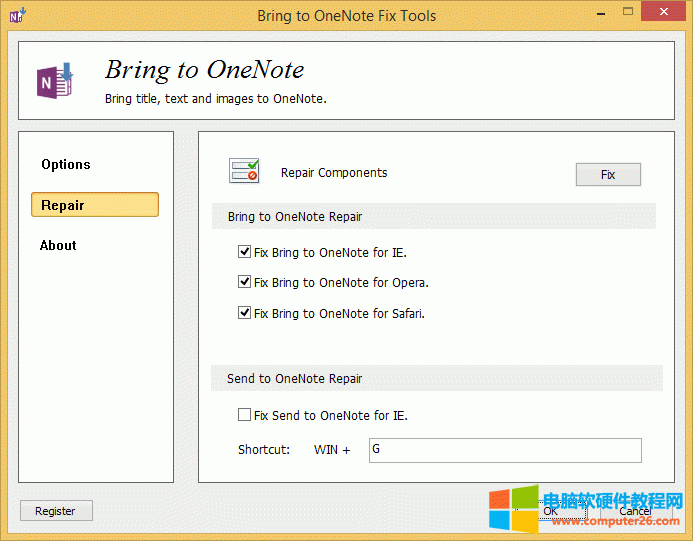Maximize the Fix Tools window

point(627,13)
